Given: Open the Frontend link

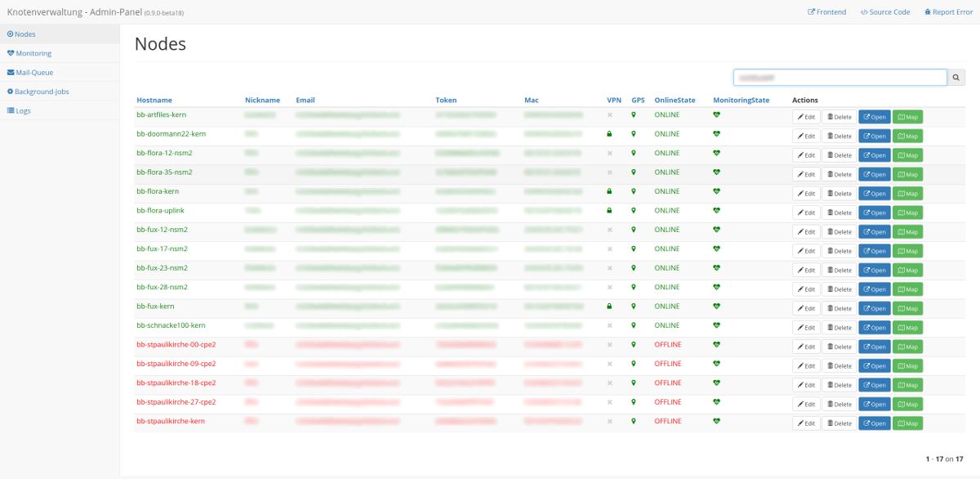Looking at the screenshot, I should (826, 12).
